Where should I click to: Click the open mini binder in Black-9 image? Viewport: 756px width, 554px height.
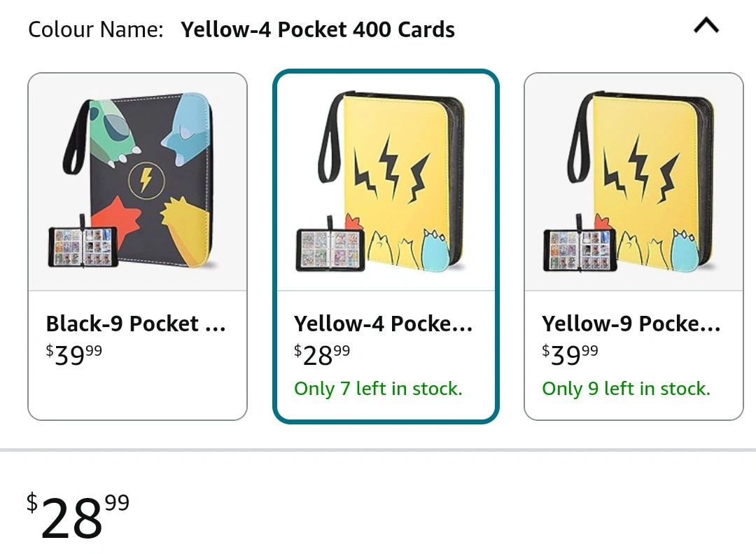pos(83,246)
